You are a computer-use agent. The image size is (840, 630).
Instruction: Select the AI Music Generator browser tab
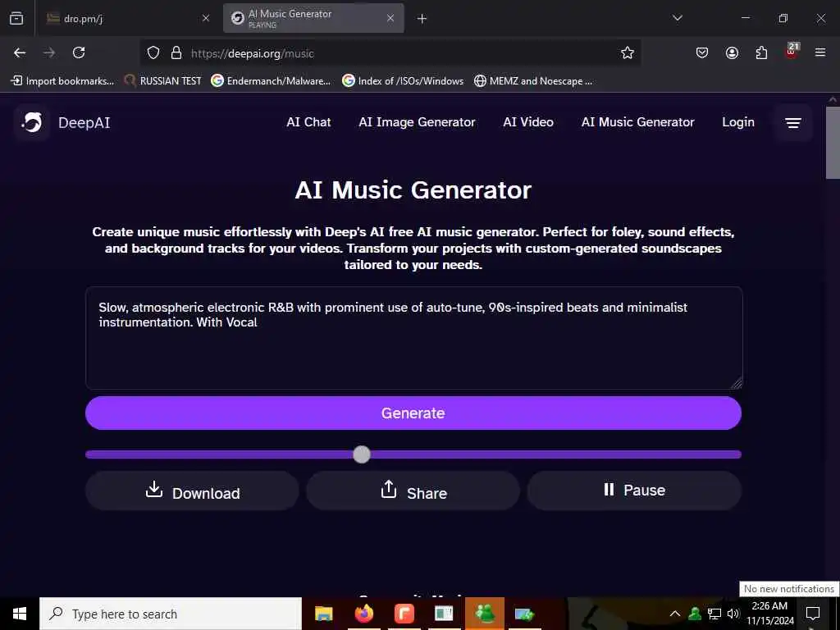(313, 18)
